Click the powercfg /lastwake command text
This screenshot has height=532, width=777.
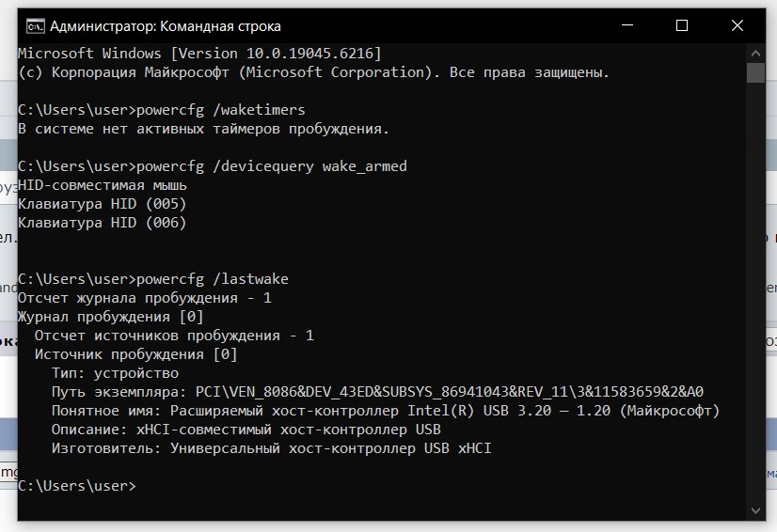click(x=212, y=279)
